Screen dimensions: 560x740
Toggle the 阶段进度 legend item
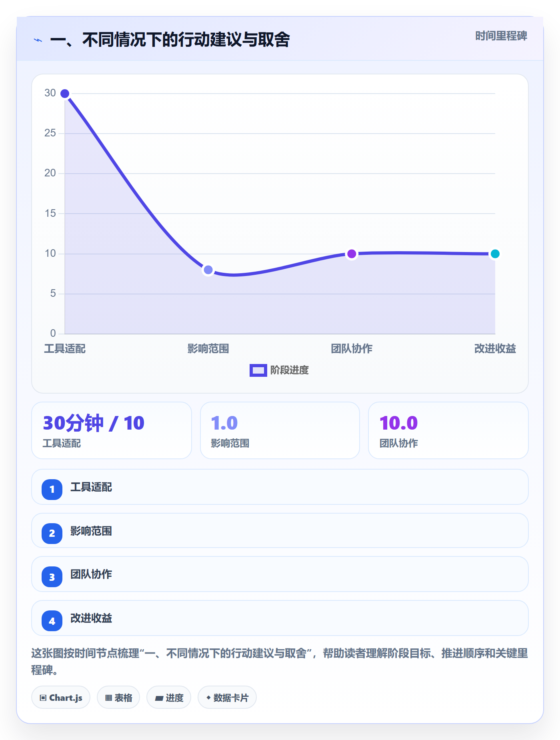click(x=279, y=370)
